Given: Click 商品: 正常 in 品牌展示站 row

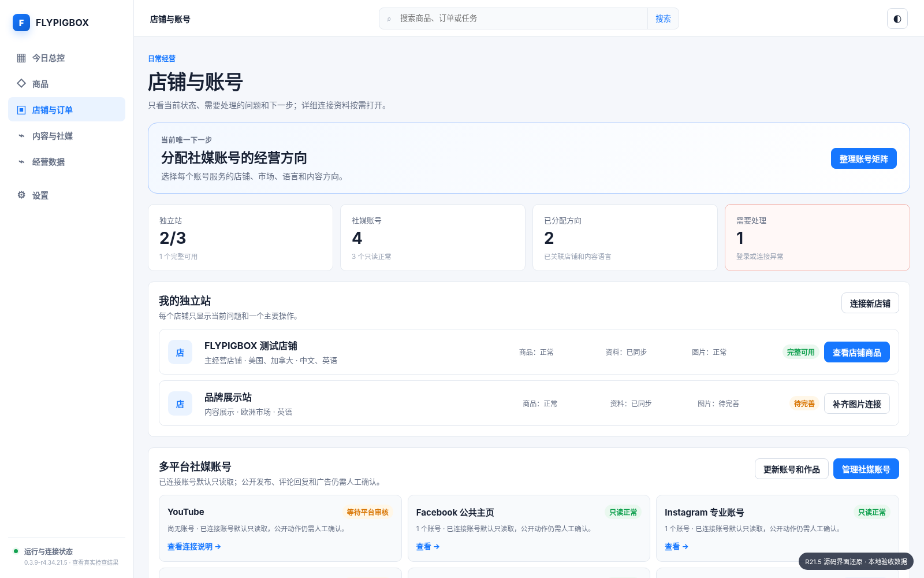Looking at the screenshot, I should tap(540, 403).
